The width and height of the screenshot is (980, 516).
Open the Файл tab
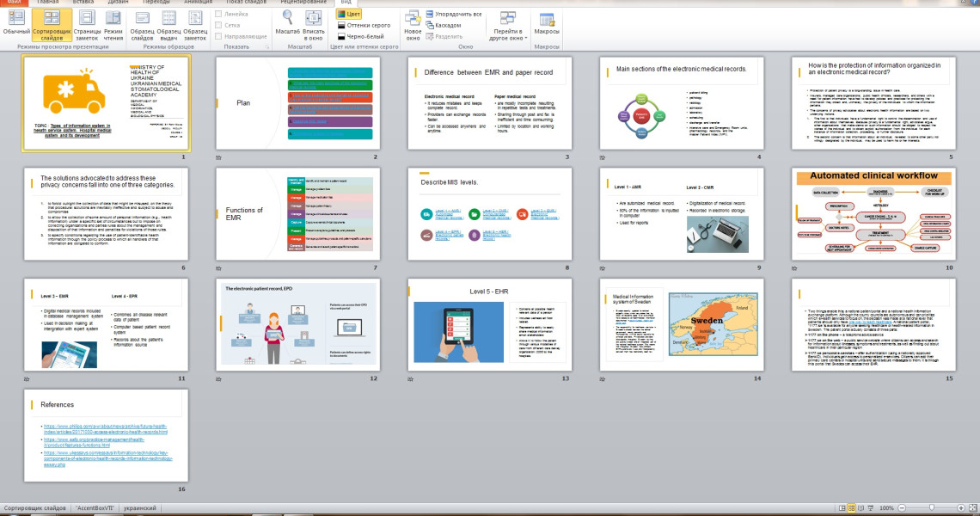coord(13,3)
